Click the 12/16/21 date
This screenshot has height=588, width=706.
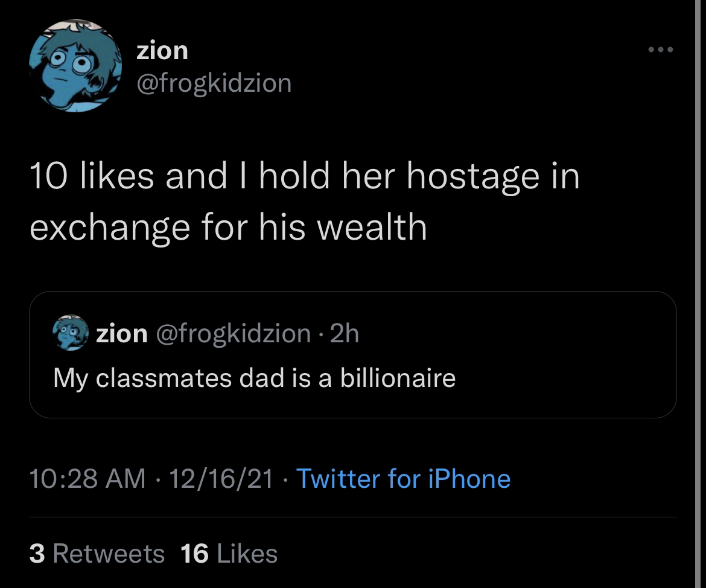(221, 479)
